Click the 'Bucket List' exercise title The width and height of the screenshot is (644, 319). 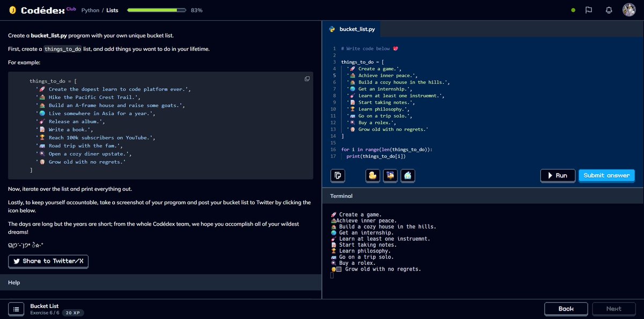(45, 306)
